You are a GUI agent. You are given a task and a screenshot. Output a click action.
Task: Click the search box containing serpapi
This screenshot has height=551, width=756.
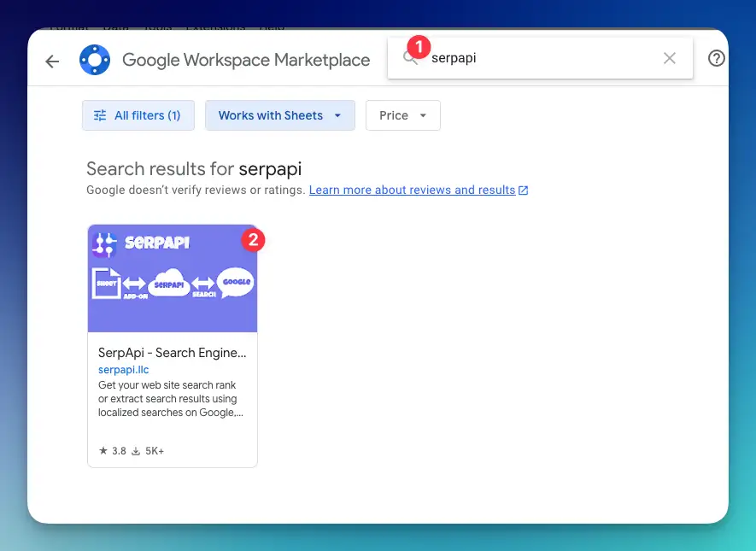(540, 58)
